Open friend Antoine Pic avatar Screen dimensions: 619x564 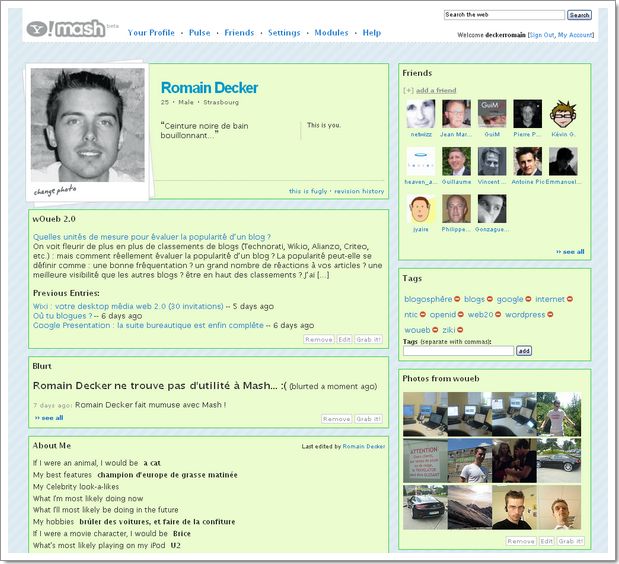click(527, 161)
